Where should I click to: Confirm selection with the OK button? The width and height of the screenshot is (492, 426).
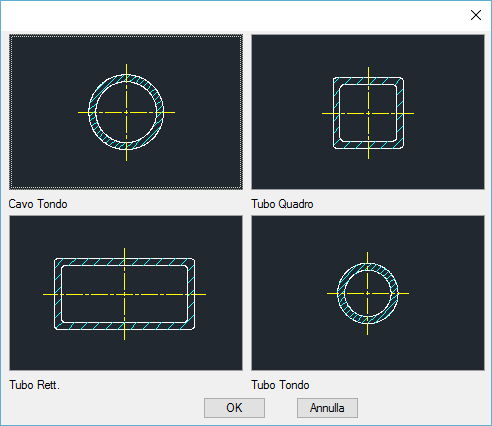pos(234,408)
